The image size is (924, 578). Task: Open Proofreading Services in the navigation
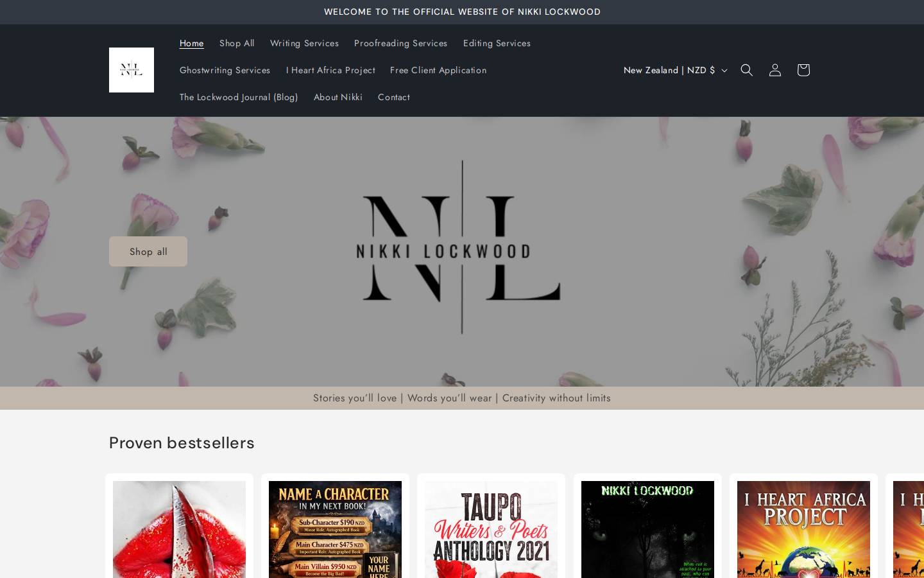click(x=400, y=43)
